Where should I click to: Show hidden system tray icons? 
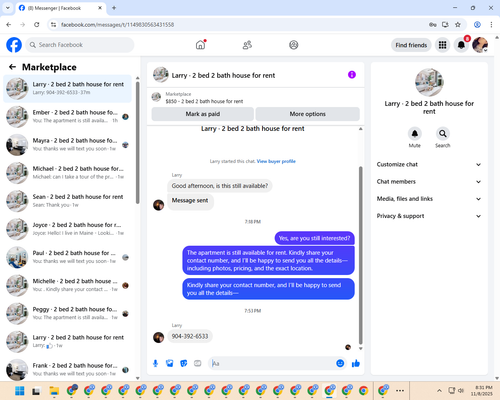point(439,391)
